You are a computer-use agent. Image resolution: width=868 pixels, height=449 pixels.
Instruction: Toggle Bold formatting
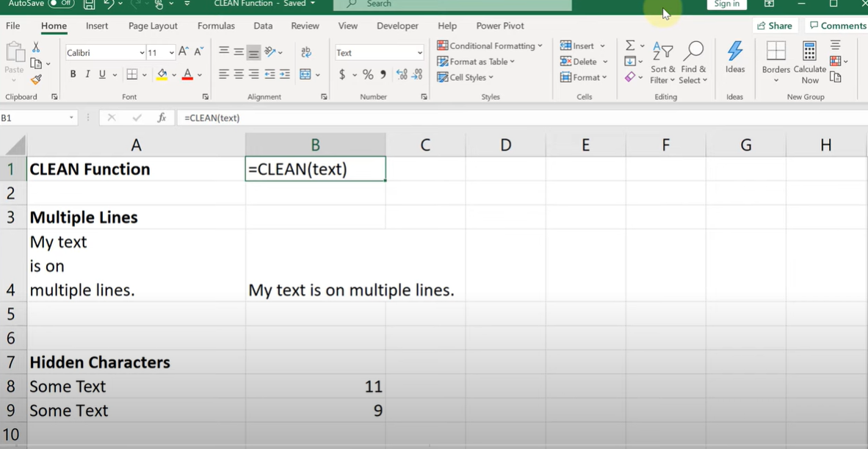click(73, 74)
